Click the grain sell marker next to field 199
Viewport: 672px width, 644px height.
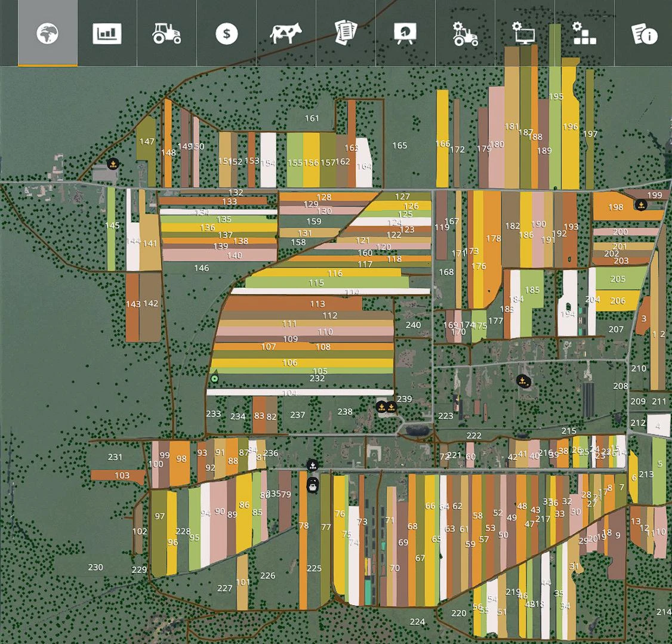[x=641, y=205]
